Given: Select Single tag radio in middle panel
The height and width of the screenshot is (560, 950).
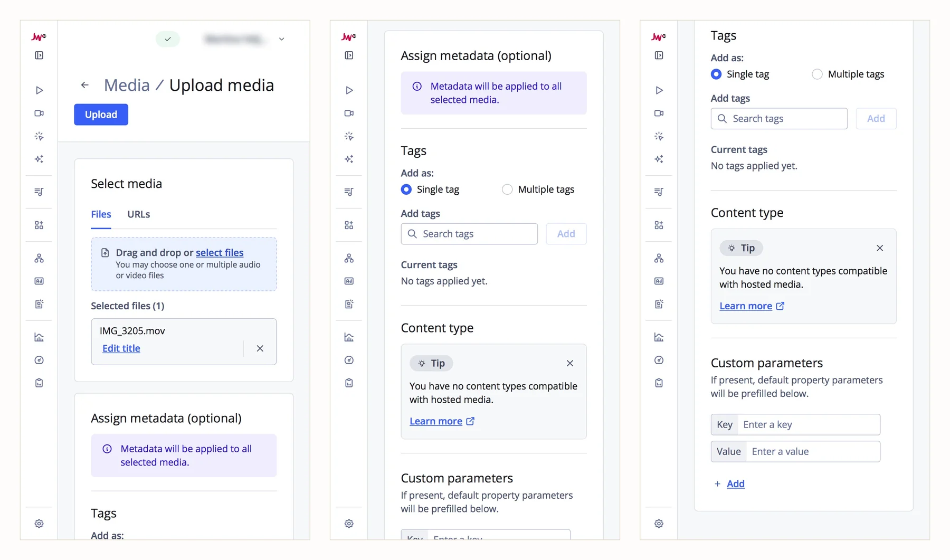Looking at the screenshot, I should (406, 189).
